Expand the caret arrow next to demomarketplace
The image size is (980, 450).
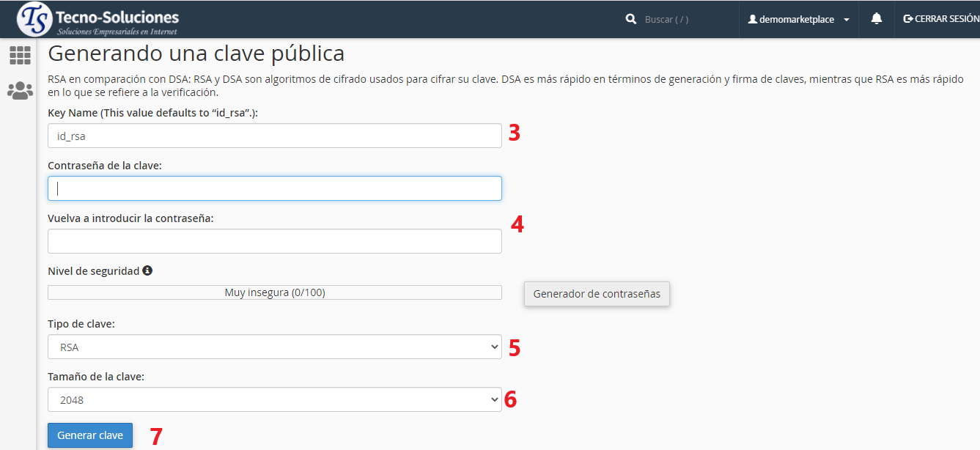847,20
